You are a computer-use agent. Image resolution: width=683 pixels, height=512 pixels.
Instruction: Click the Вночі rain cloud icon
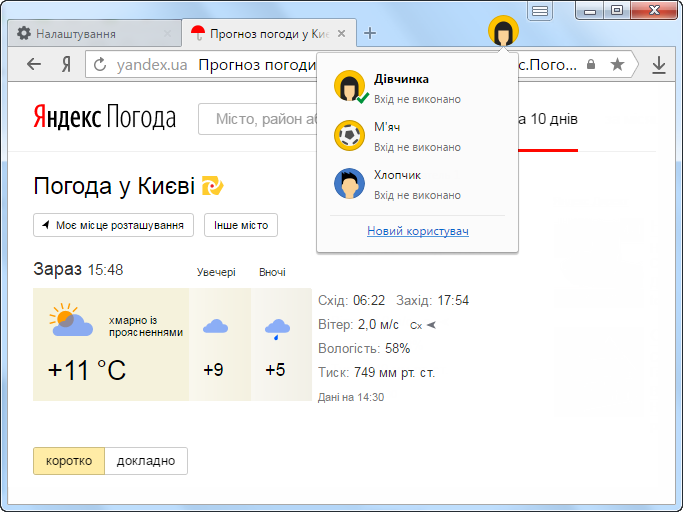pyautogui.click(x=277, y=329)
